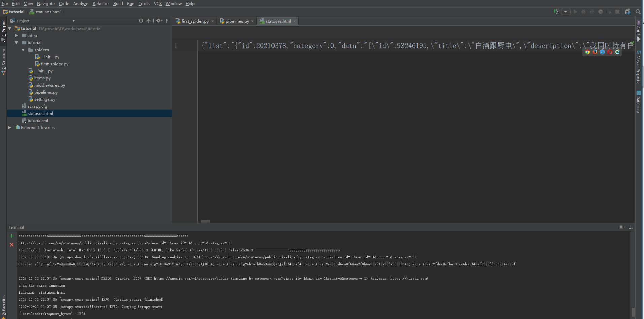Collapse the inner tutorial folder
Viewport: 644px width, 319px height.
click(17, 43)
